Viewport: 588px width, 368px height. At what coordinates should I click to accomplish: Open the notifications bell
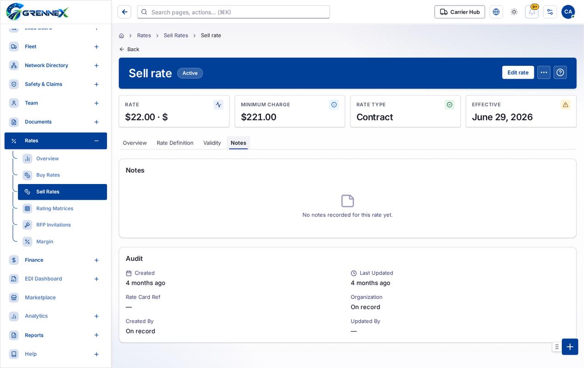(x=532, y=12)
